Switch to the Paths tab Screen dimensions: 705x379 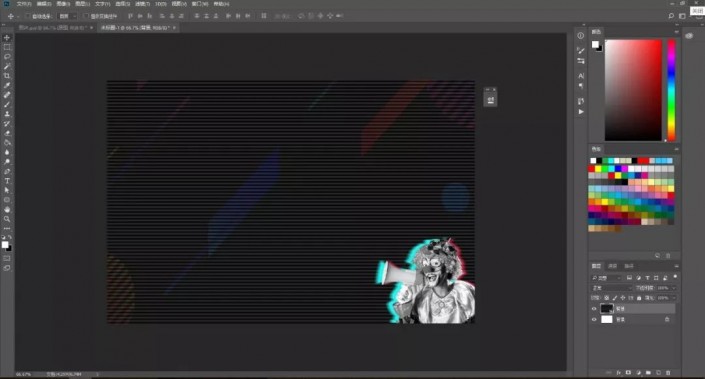tap(629, 266)
